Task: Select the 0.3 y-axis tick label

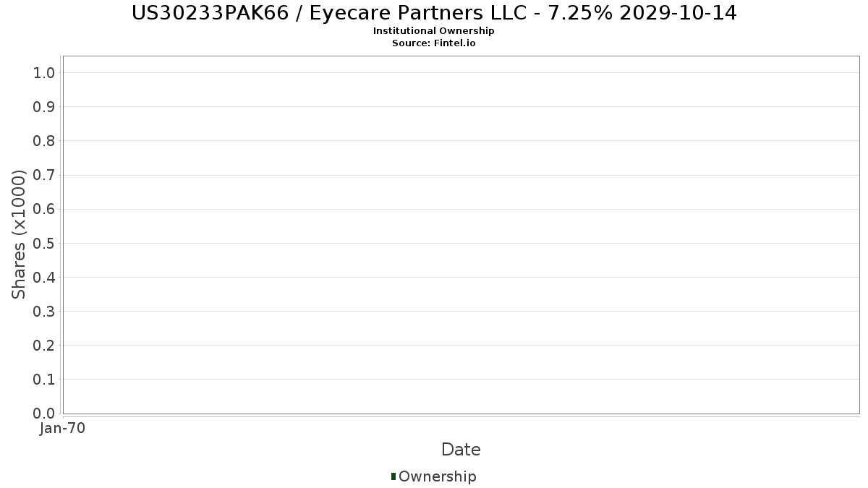Action: (44, 311)
